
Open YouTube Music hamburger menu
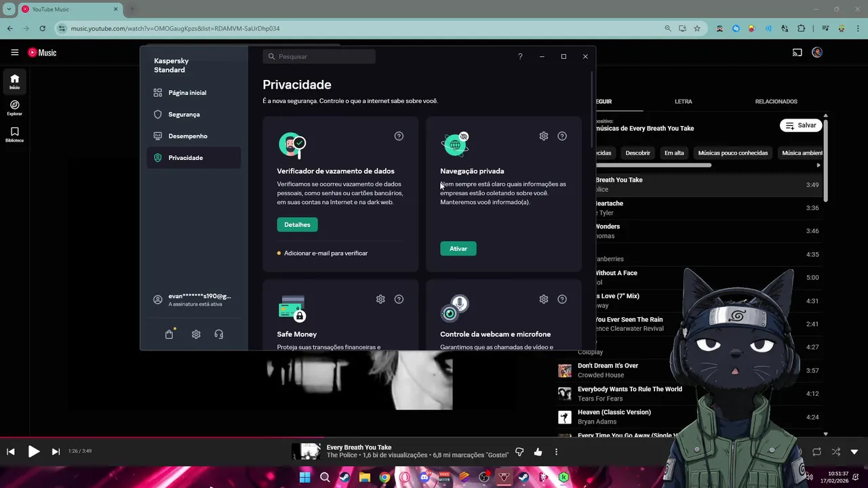click(x=14, y=52)
